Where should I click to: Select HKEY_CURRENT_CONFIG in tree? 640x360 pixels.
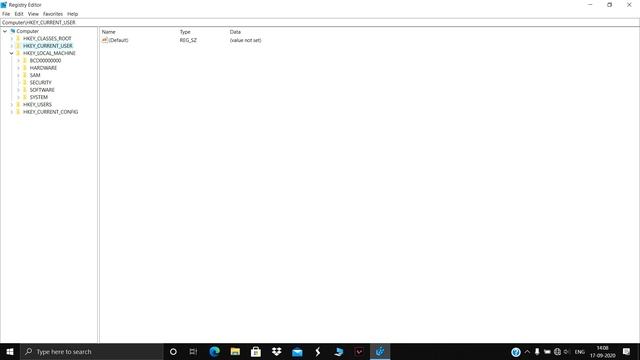[51, 112]
